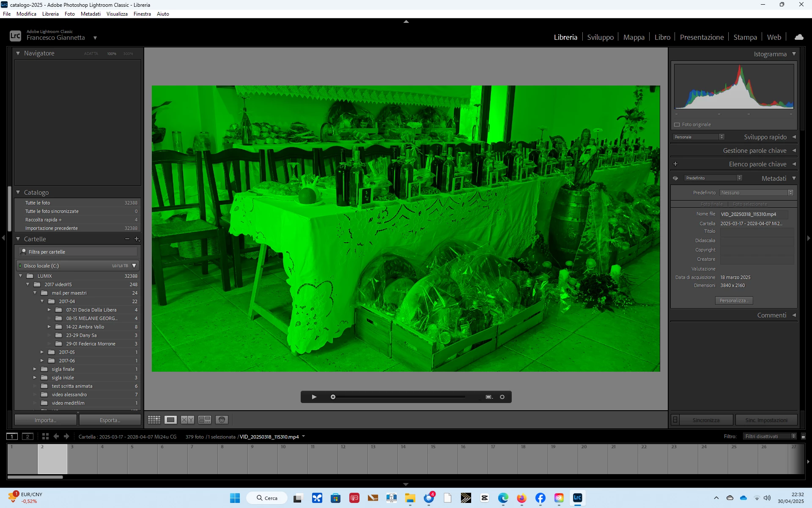The height and width of the screenshot is (508, 812).
Task: Click the cloud sync status icon
Action: 799,37
